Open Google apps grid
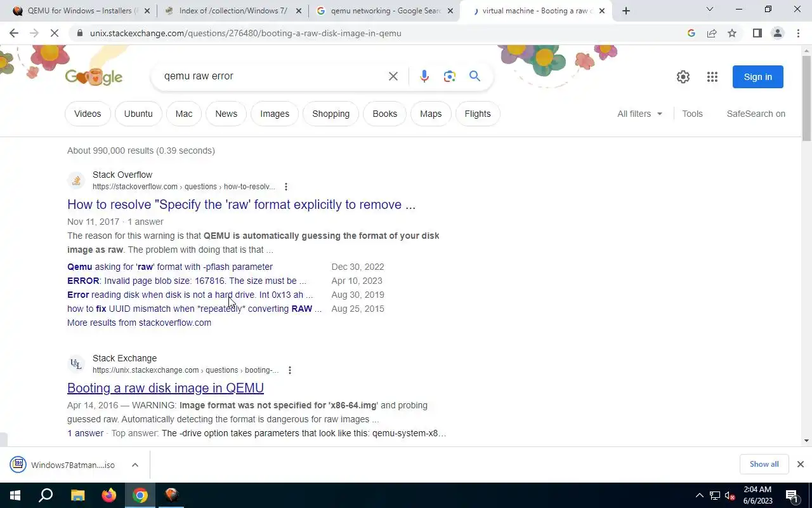Image resolution: width=812 pixels, height=508 pixels. click(712, 77)
